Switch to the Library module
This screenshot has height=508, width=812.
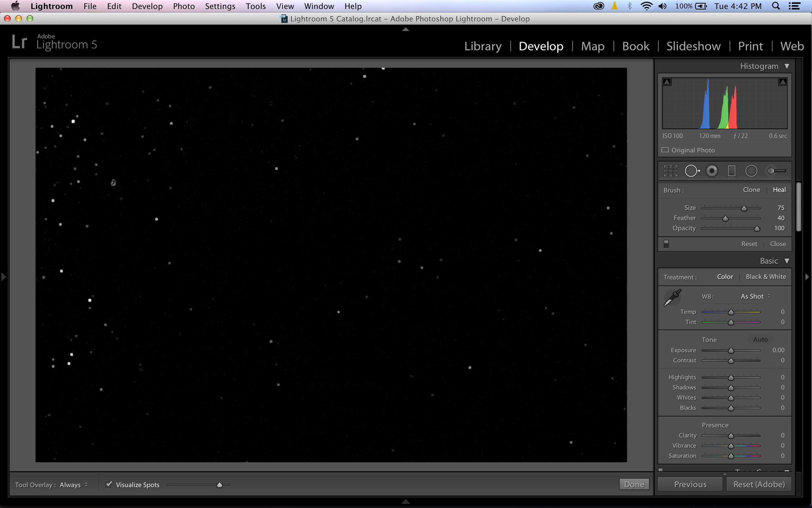(x=483, y=46)
